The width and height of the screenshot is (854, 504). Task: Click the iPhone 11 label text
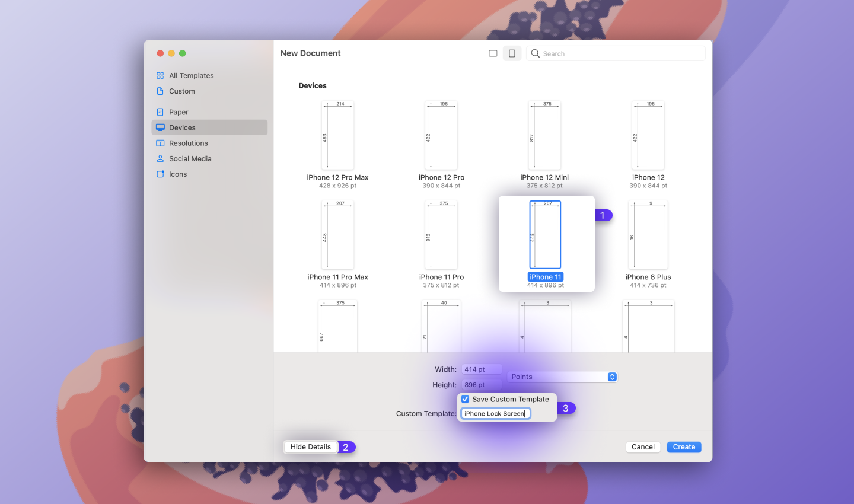point(545,277)
